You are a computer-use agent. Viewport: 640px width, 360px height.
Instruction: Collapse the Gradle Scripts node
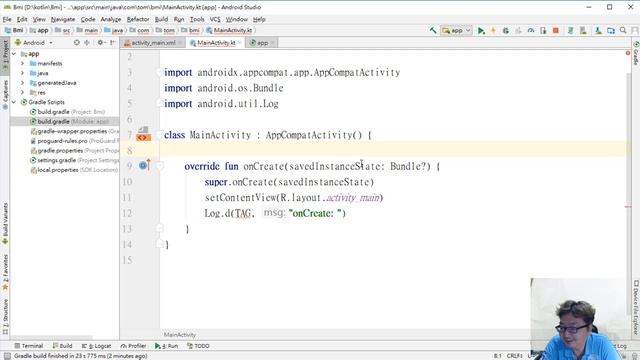click(x=14, y=102)
